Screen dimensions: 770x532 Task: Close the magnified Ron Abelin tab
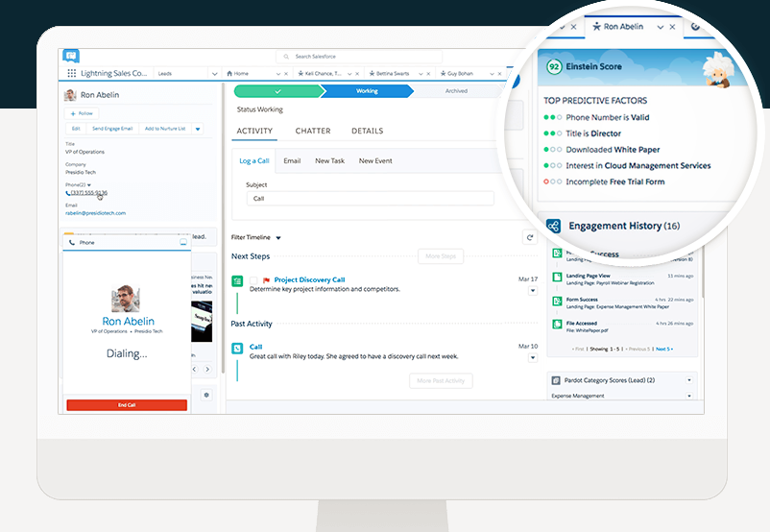click(x=672, y=27)
